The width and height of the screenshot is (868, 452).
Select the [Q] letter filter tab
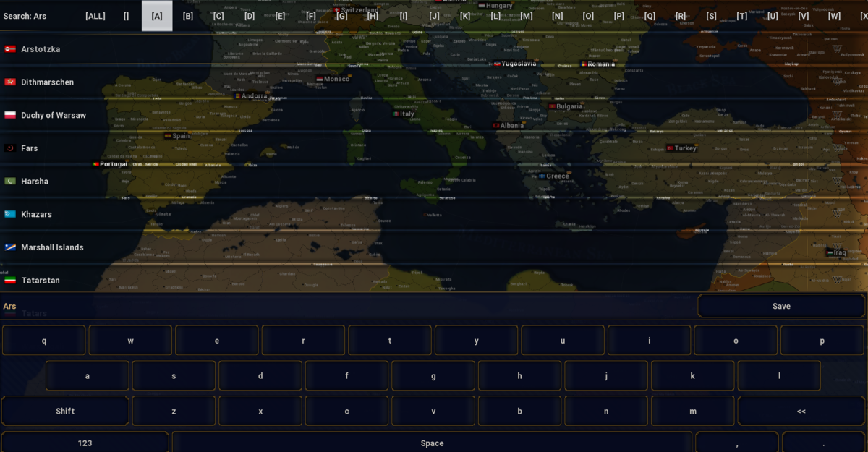[650, 16]
